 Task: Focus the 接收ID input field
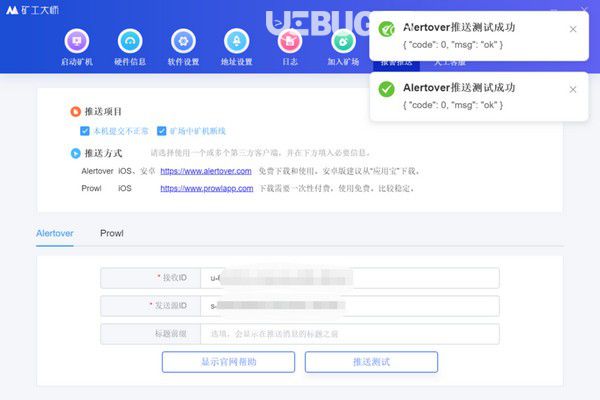pyautogui.click(x=350, y=278)
